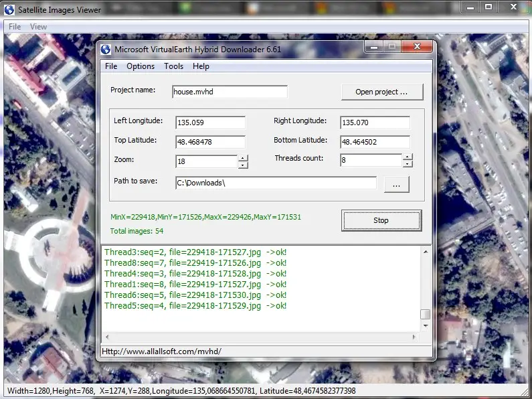Click the Top Latitude field
Screen dimensions: 532x399
pyautogui.click(x=210, y=142)
